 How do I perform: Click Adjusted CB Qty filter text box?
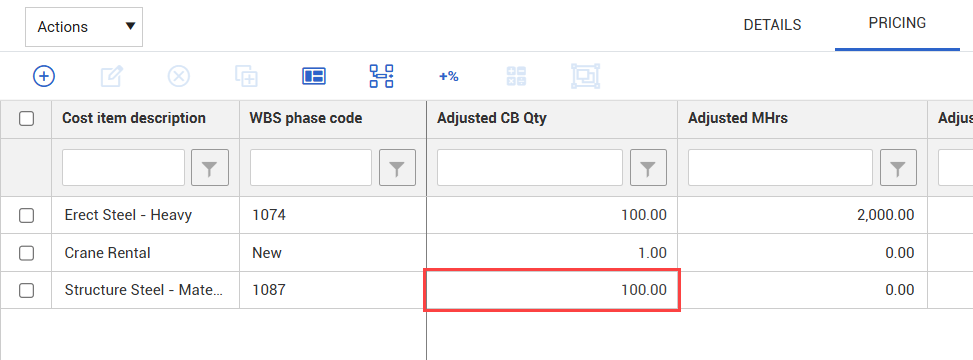click(x=530, y=168)
